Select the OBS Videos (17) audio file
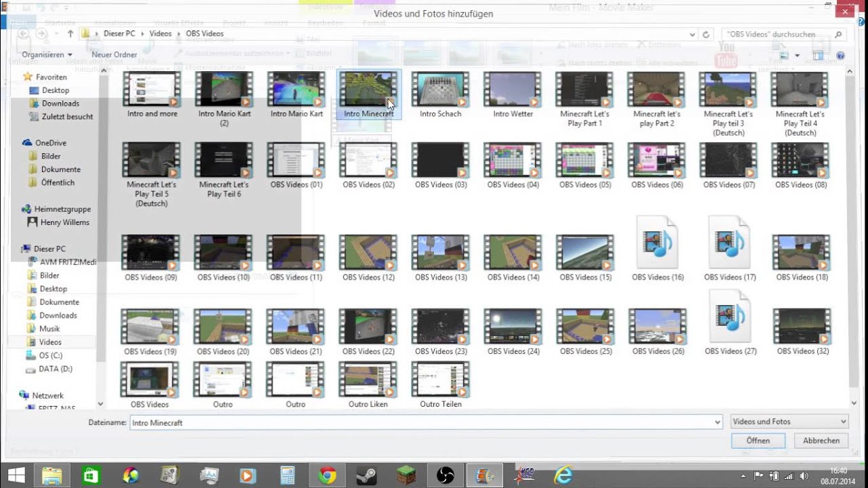 [x=730, y=248]
